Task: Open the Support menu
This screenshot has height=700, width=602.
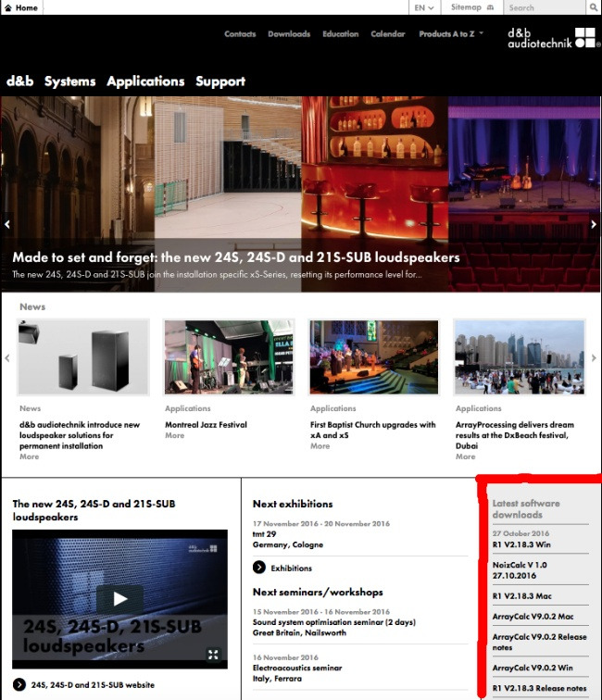Action: tap(220, 81)
